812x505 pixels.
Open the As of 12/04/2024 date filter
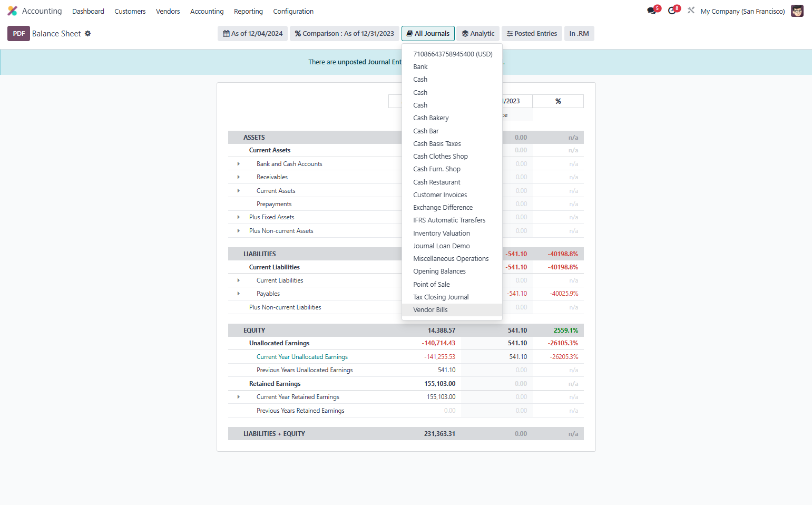click(252, 33)
